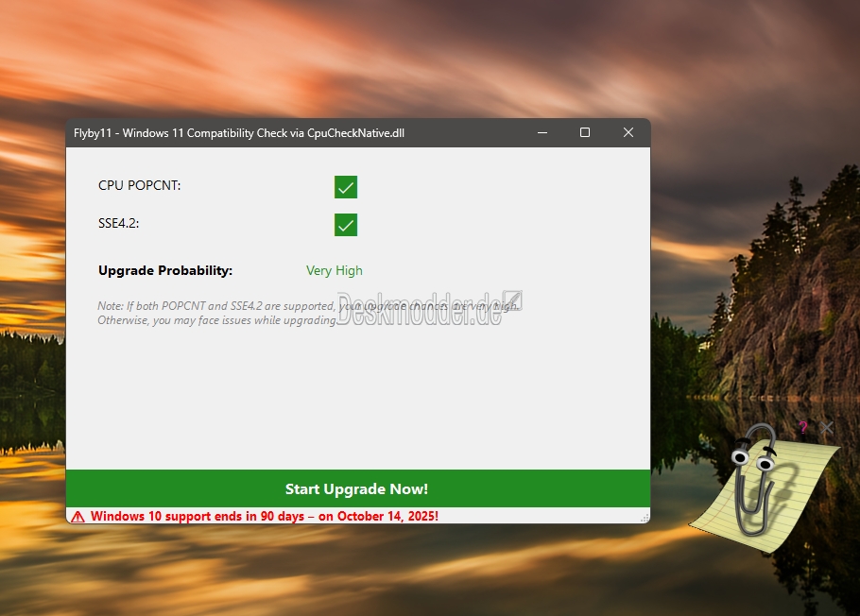Click the "Very High" probability value
860x616 pixels.
point(334,270)
